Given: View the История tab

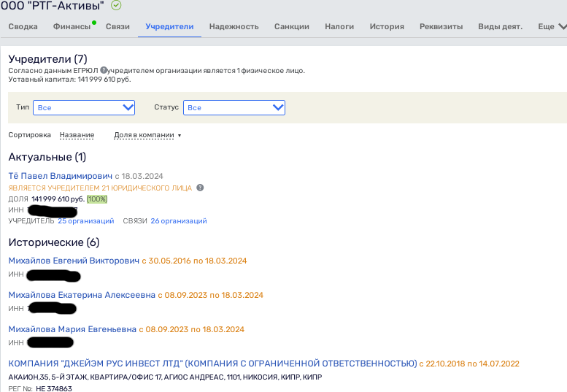Looking at the screenshot, I should tap(387, 27).
